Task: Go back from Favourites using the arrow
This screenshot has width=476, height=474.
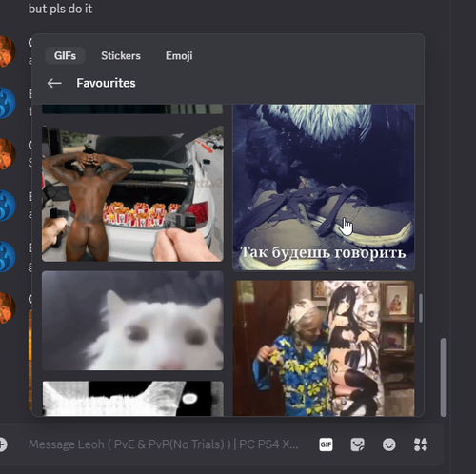Action: [54, 83]
